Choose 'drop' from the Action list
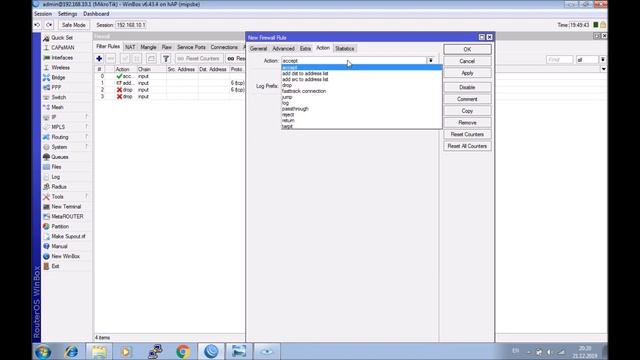This screenshot has height=360, width=640. pyautogui.click(x=287, y=85)
